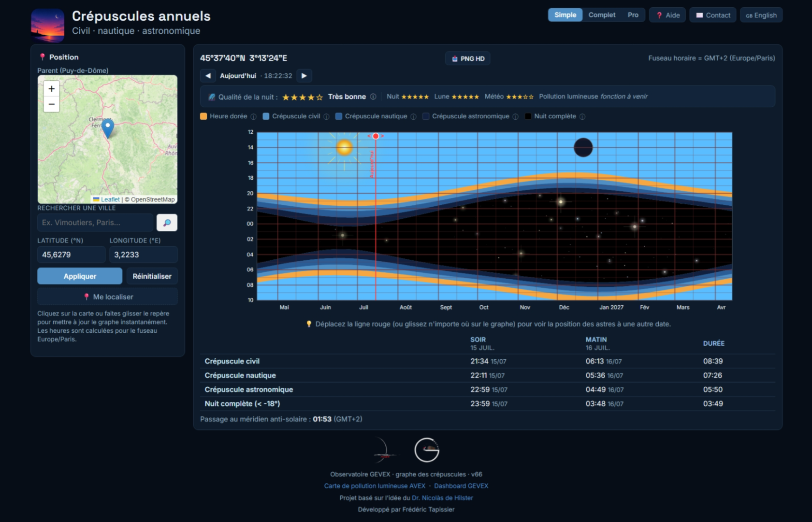Toggle Crépuscule civil legend swatch
812x522 pixels.
pos(266,116)
